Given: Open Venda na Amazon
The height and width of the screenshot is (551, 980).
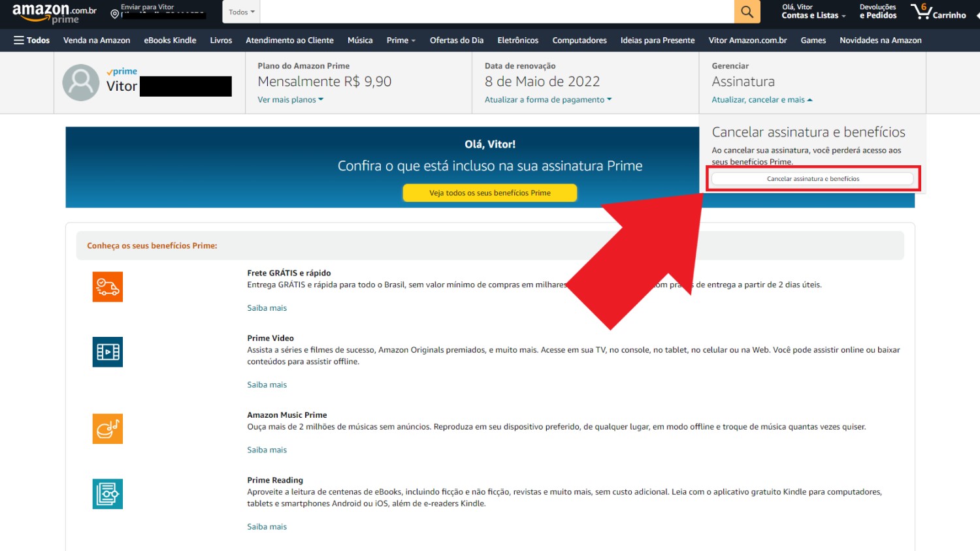Looking at the screenshot, I should coord(97,40).
